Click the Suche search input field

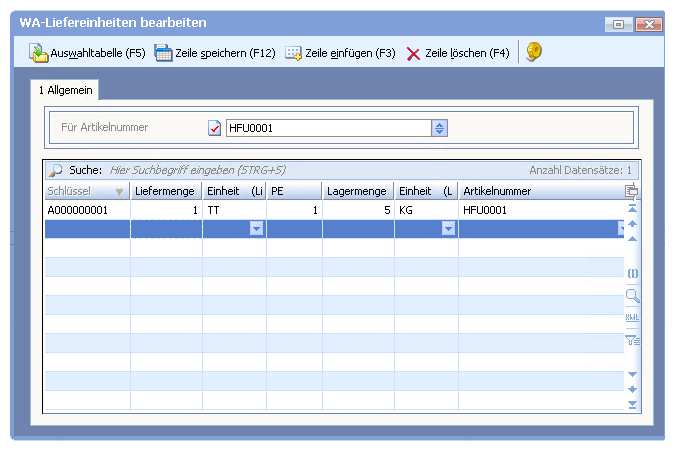click(300, 171)
